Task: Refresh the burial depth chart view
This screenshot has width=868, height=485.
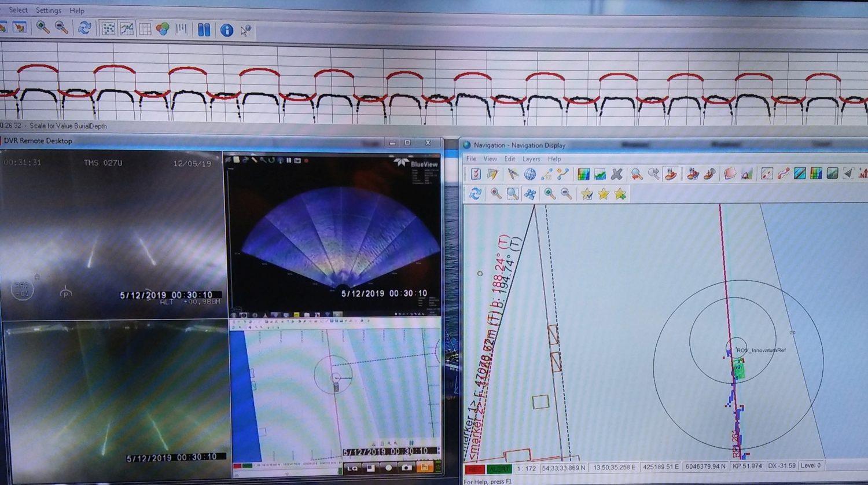Action: (84, 28)
